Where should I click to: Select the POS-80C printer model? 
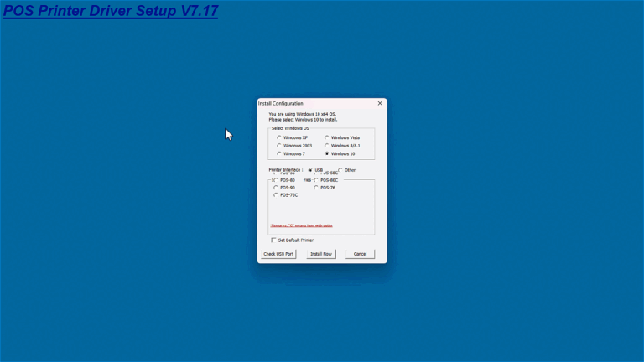tap(316, 180)
